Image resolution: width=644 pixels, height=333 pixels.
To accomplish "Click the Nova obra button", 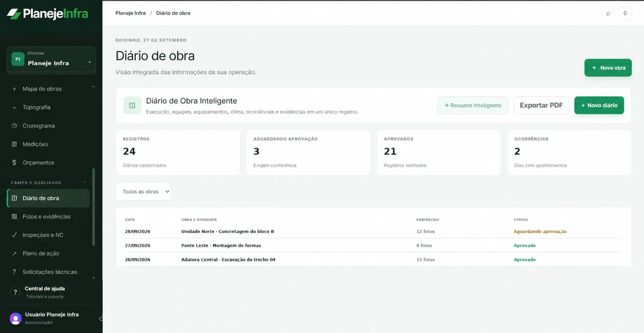I will point(608,68).
